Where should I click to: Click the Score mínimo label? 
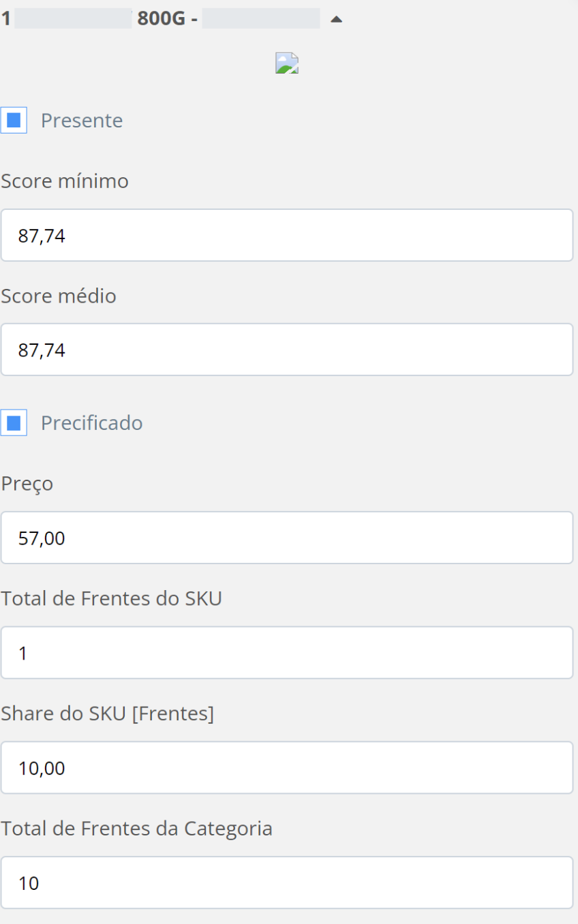[65, 181]
